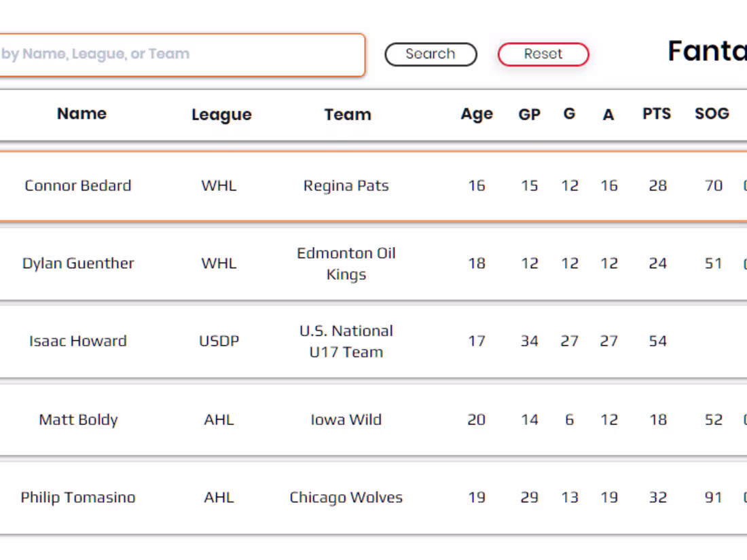This screenshot has height=560, width=747.
Task: Sort the table by GP column
Action: [x=529, y=114]
